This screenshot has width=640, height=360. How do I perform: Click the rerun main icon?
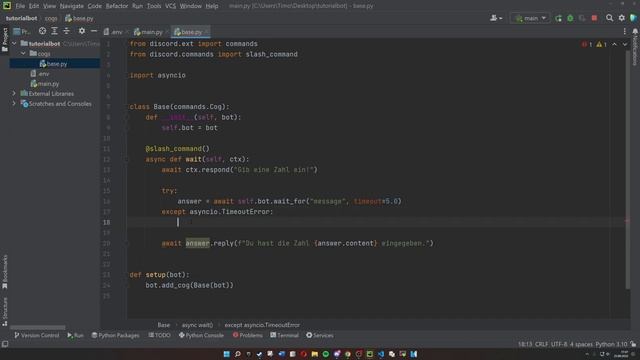558,18
